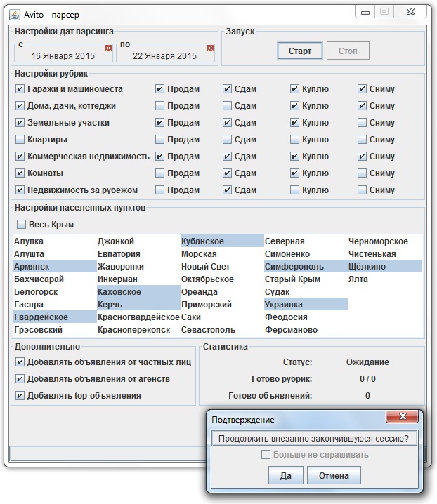Screen dimensions: 437x504
Task: Click the Java icon in the title bar
Action: pyautogui.click(x=15, y=15)
